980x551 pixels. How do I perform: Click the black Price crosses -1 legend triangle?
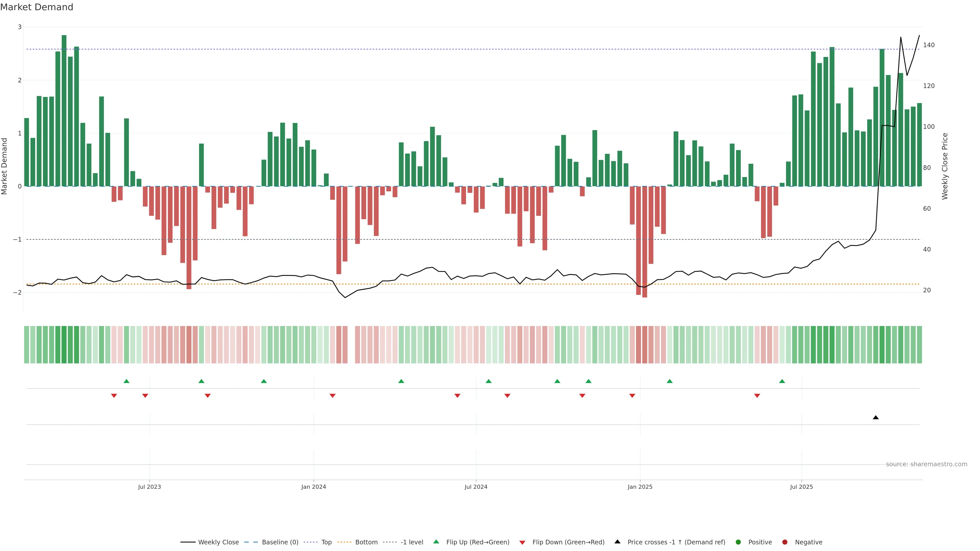click(x=617, y=542)
